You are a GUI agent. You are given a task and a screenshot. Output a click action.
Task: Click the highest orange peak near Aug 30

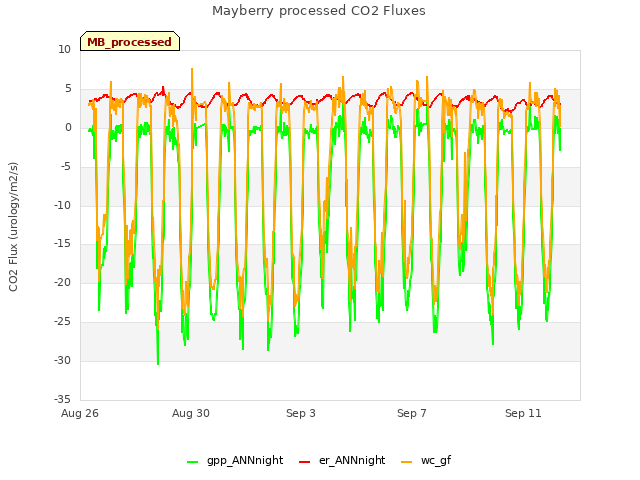(x=192, y=70)
